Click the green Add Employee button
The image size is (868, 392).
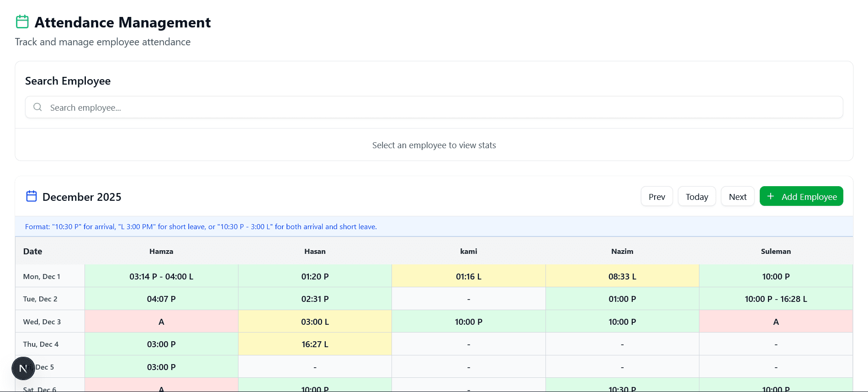pyautogui.click(x=801, y=196)
